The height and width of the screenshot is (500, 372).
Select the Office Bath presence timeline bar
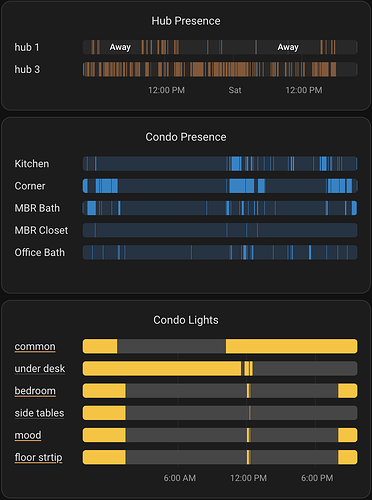click(220, 252)
